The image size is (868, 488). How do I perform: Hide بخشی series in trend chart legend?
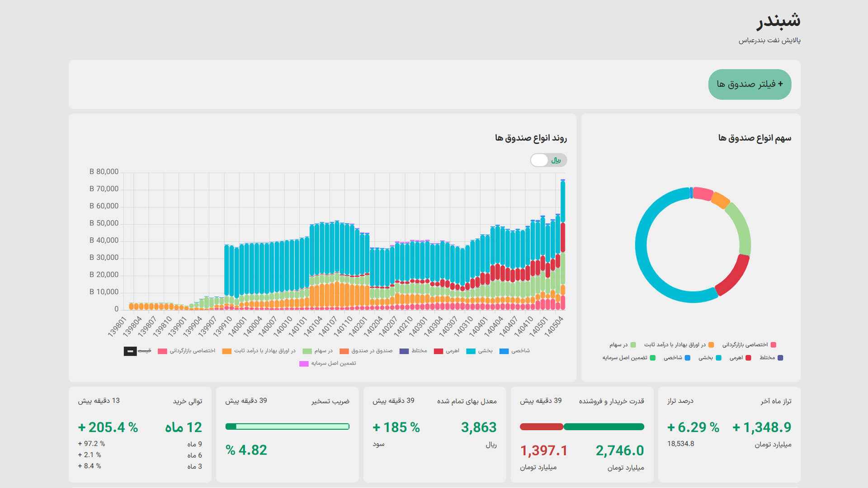point(479,351)
